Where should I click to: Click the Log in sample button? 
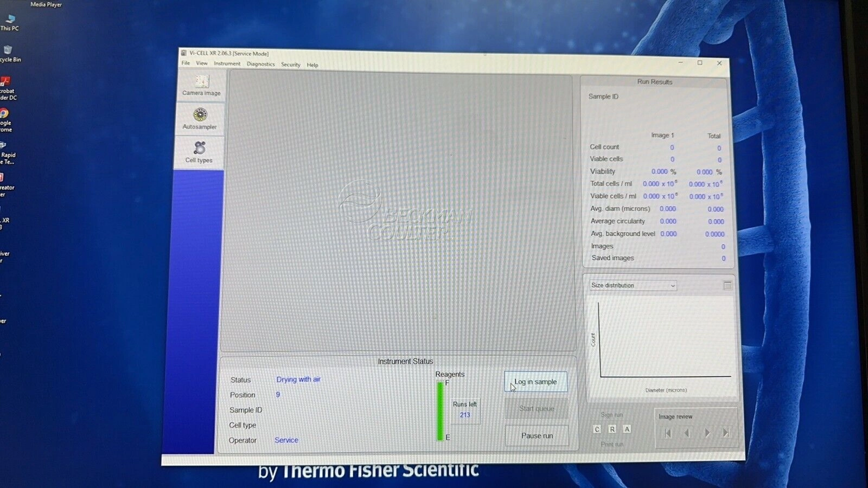pyautogui.click(x=535, y=382)
